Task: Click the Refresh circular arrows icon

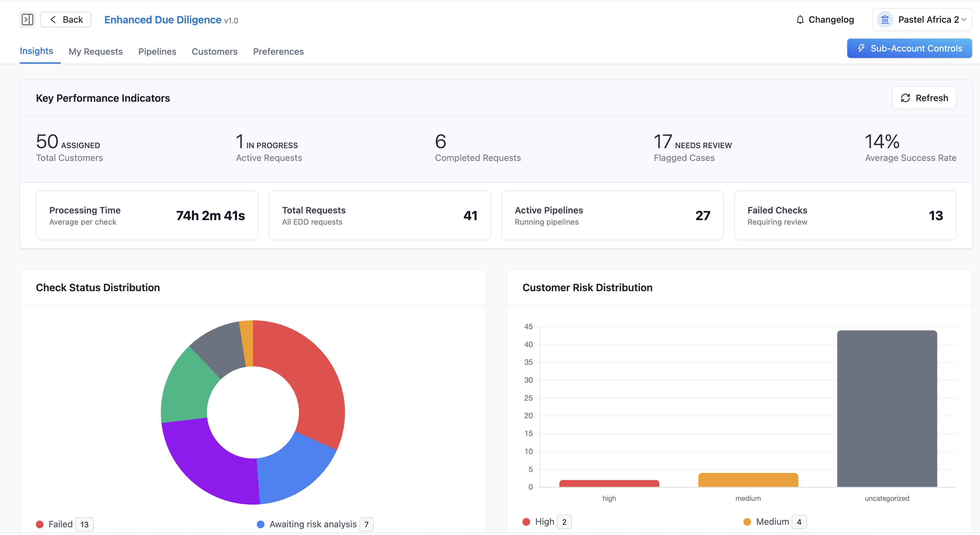Action: click(906, 98)
